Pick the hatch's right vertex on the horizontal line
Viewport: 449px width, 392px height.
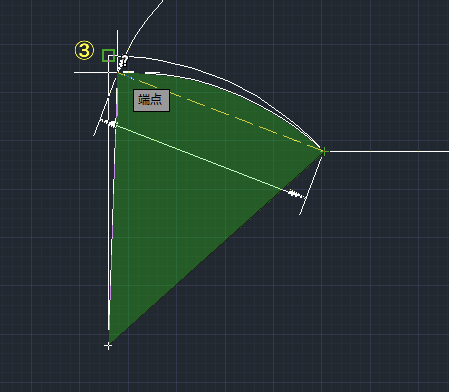click(323, 152)
